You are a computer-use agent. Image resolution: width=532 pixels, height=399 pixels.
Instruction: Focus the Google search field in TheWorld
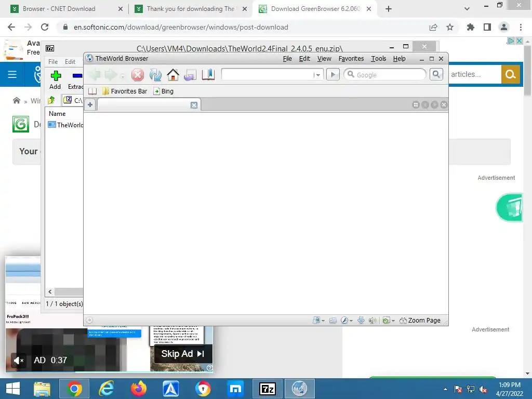(x=385, y=75)
